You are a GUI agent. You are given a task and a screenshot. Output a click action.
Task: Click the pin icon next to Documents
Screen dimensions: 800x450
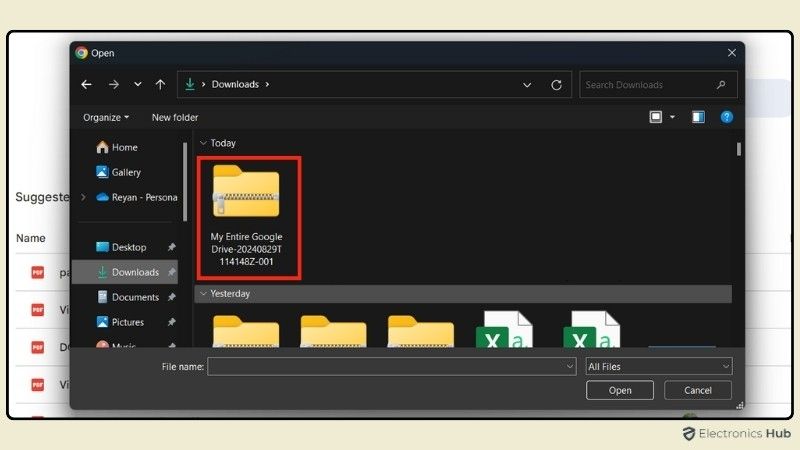coord(171,297)
